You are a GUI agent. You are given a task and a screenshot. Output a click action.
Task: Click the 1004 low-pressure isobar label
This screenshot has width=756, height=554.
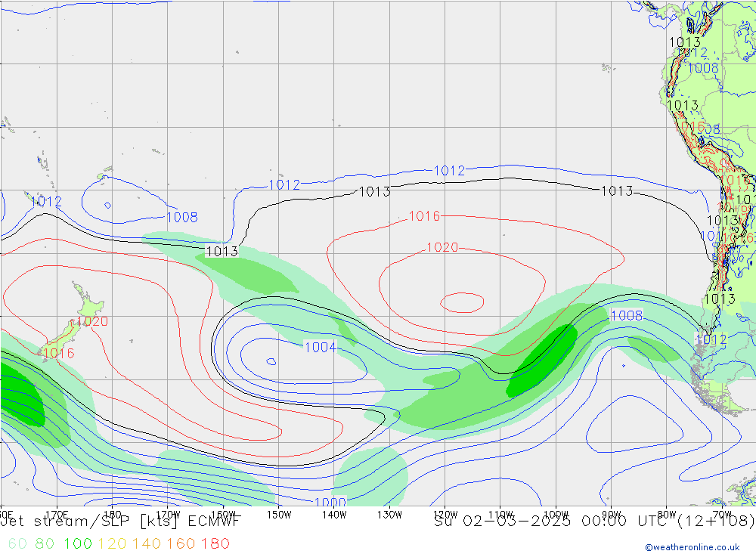point(321,347)
